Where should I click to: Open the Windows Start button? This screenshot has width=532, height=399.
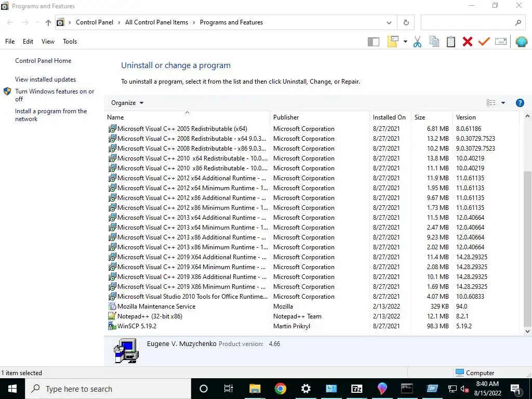(12, 389)
